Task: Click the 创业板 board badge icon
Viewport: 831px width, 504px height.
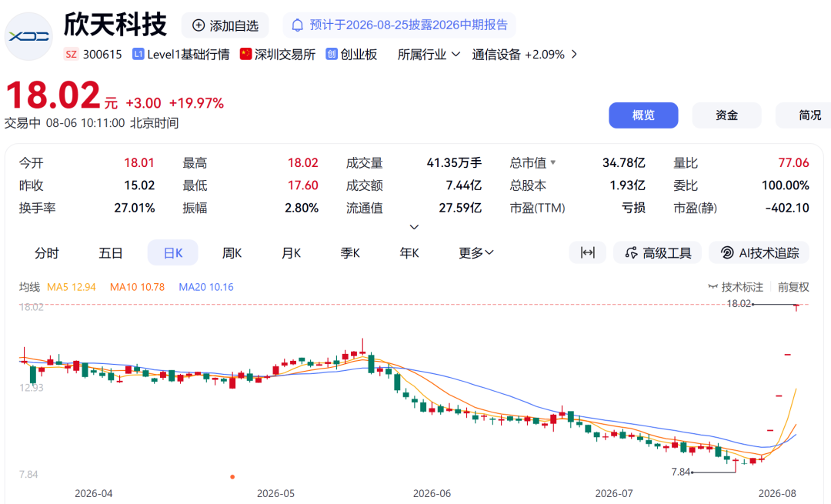Action: 331,54
